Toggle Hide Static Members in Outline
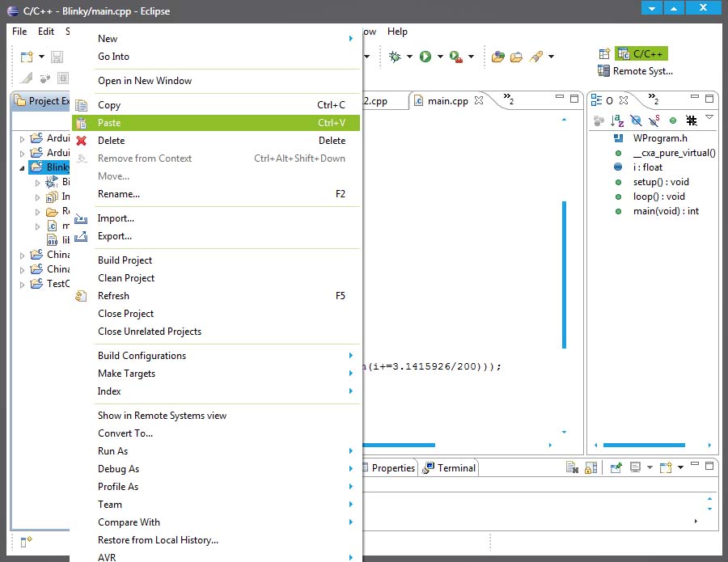Image resolution: width=728 pixels, height=562 pixels. [x=654, y=120]
